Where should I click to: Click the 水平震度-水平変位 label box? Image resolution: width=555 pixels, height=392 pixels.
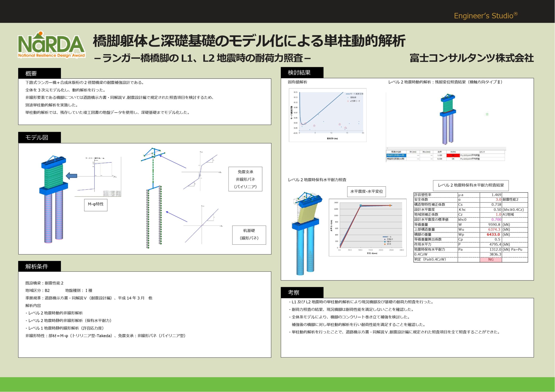tap(367, 191)
